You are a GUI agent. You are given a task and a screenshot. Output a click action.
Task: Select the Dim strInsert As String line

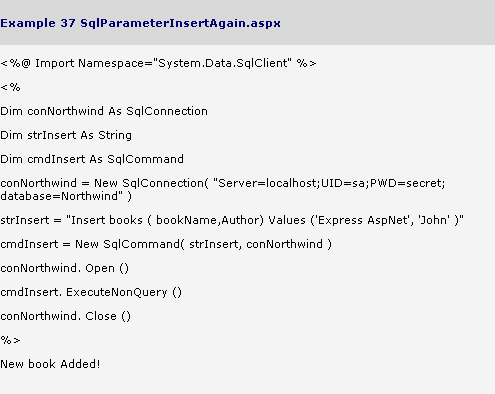(66, 135)
